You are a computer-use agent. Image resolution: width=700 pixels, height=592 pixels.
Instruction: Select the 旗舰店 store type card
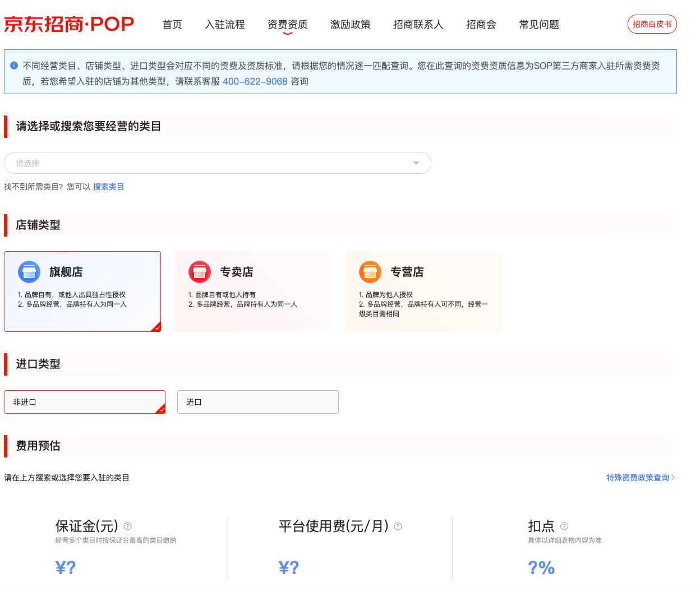82,292
